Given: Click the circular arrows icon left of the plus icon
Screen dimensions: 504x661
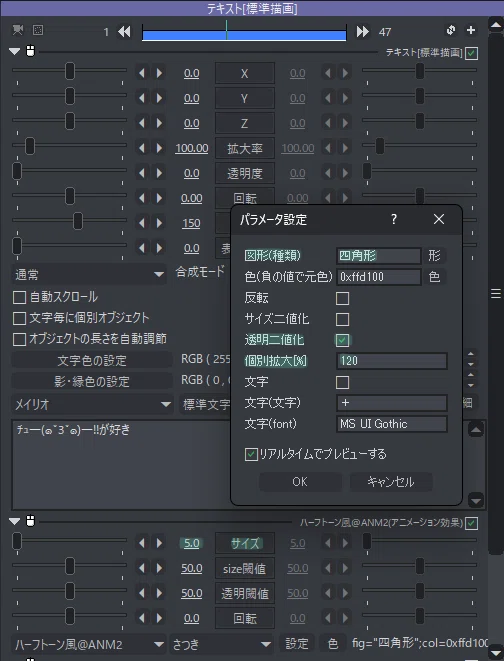Looking at the screenshot, I should (x=451, y=30).
